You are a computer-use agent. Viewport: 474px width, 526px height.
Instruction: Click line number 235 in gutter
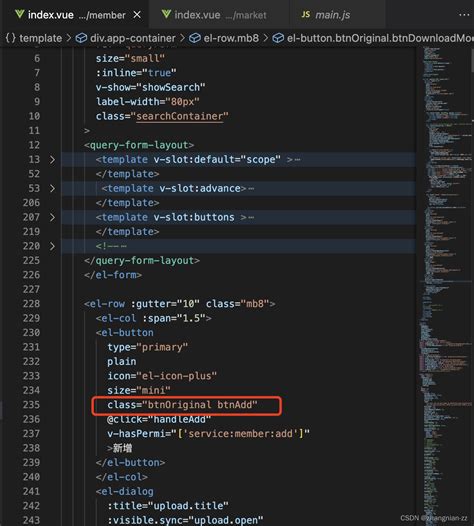pos(31,405)
